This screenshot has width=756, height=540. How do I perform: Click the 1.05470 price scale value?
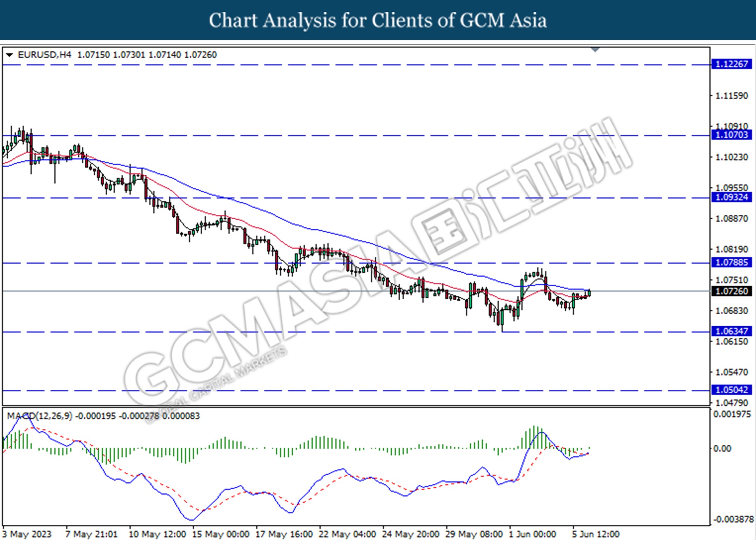[732, 372]
